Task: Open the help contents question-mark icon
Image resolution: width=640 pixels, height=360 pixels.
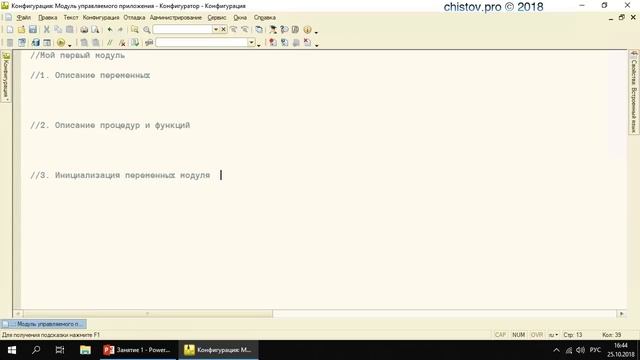Action: coord(284,29)
